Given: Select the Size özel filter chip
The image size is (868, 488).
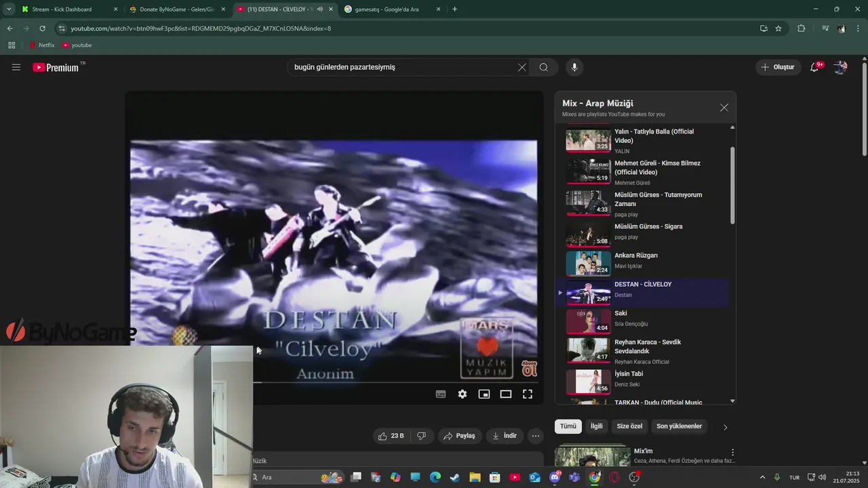Looking at the screenshot, I should 629,426.
